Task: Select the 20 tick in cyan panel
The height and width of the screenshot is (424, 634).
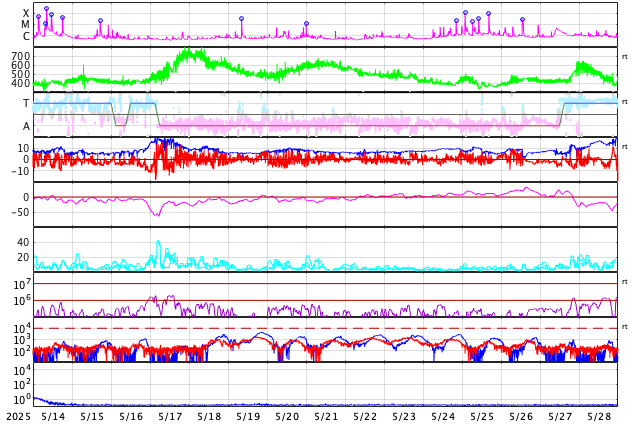Action: (x=23, y=257)
